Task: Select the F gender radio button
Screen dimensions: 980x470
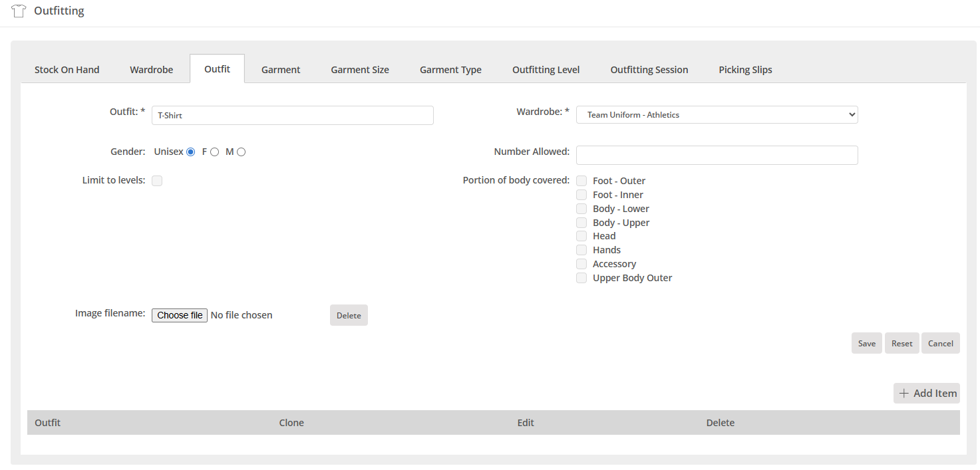Action: click(214, 152)
